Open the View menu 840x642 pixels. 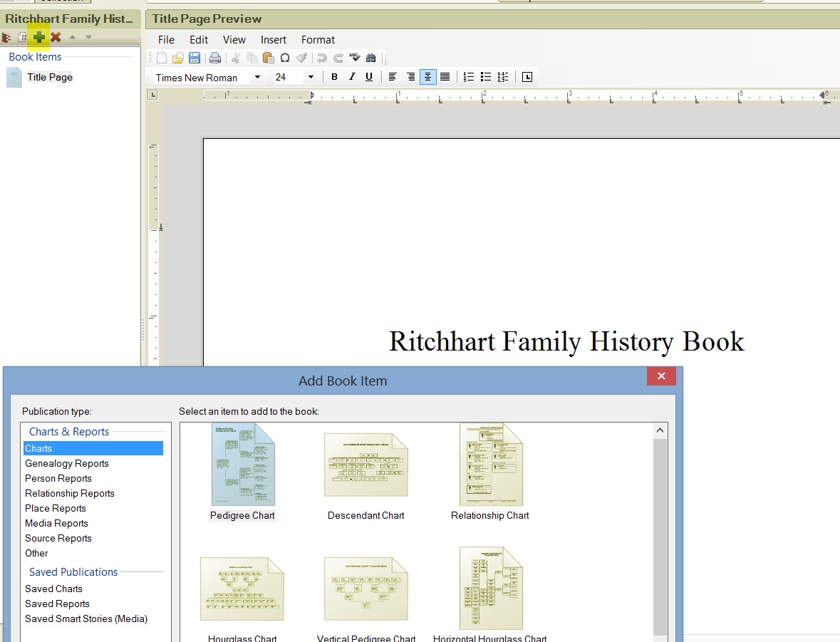coord(234,40)
